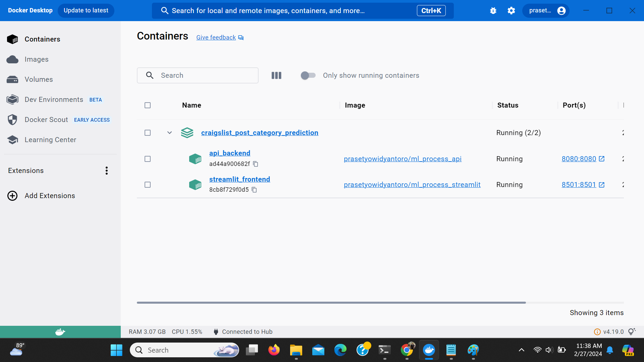Image resolution: width=644 pixels, height=362 pixels.
Task: Check the craigslist_post_category_prediction checkbox
Action: click(x=148, y=133)
